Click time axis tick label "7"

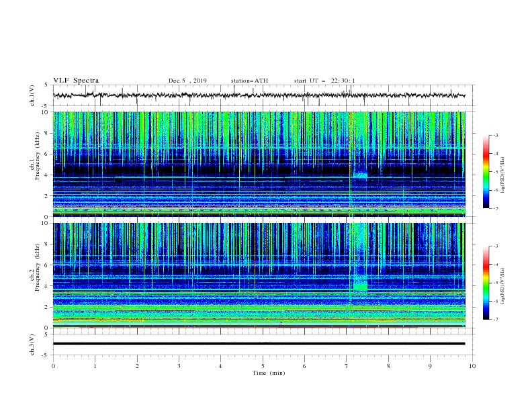click(347, 366)
